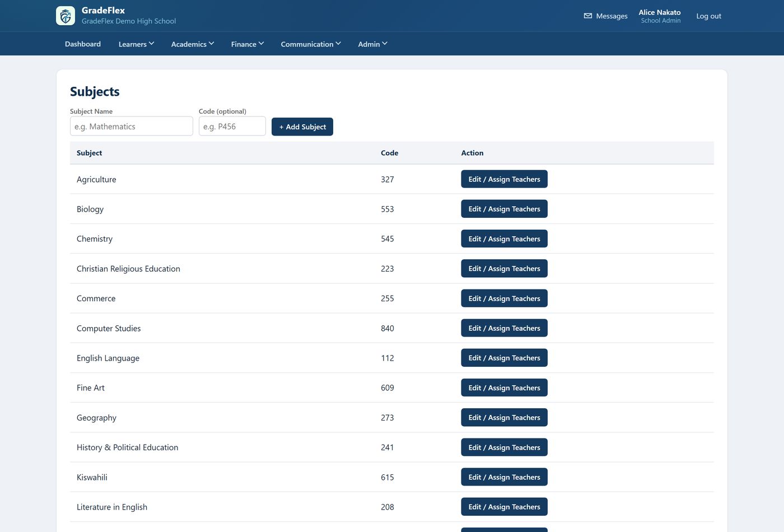Edit / Assign Teachers for Christian Religious Education
Viewport: 784px width, 532px height.
[x=504, y=268]
